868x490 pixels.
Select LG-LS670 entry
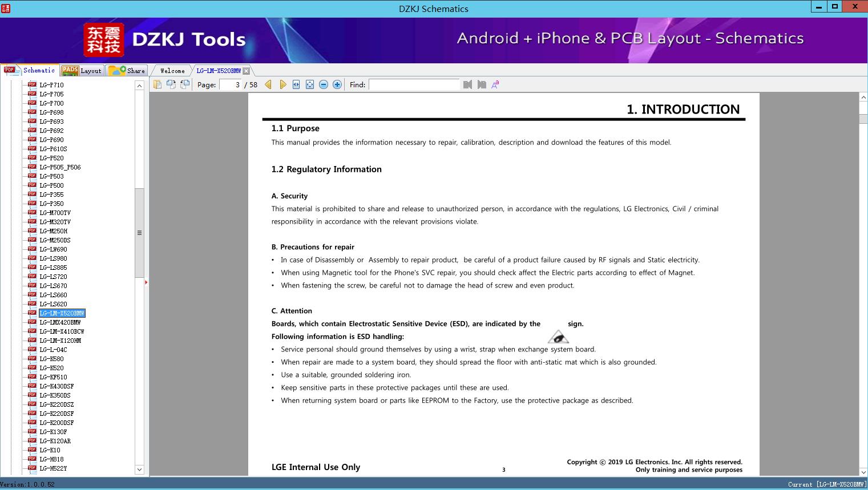[x=53, y=286]
